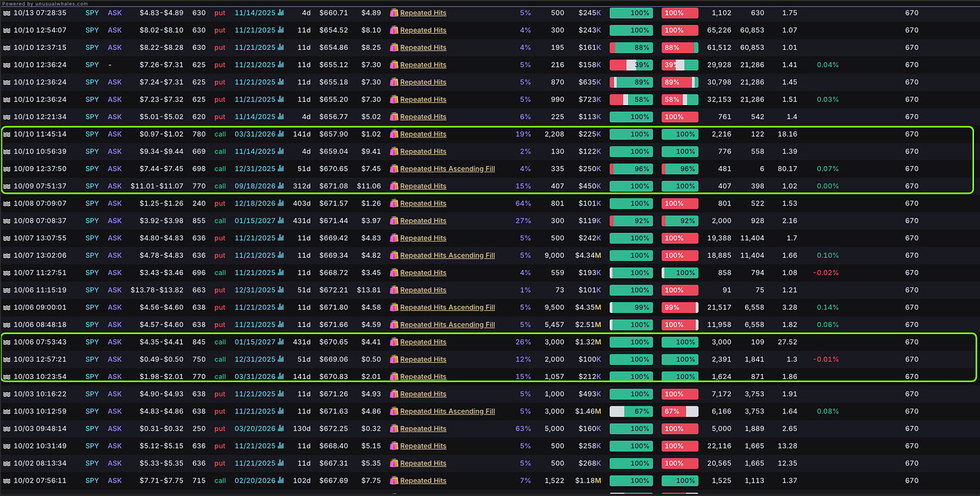
Task: Click the 39% green fill bar at $158K
Action: 631,65
